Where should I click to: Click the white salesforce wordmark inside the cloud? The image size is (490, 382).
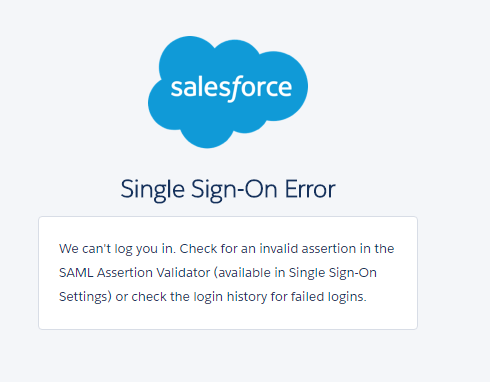coord(231,88)
